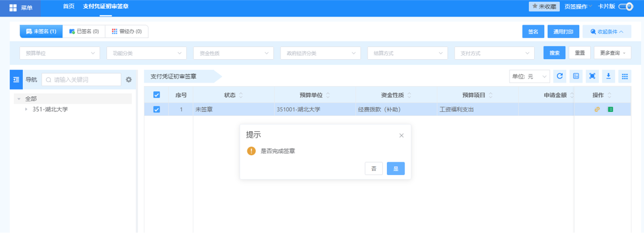The width and height of the screenshot is (644, 233).
Task: Select 支付凭证初审签章 top tab
Action: 106,6
